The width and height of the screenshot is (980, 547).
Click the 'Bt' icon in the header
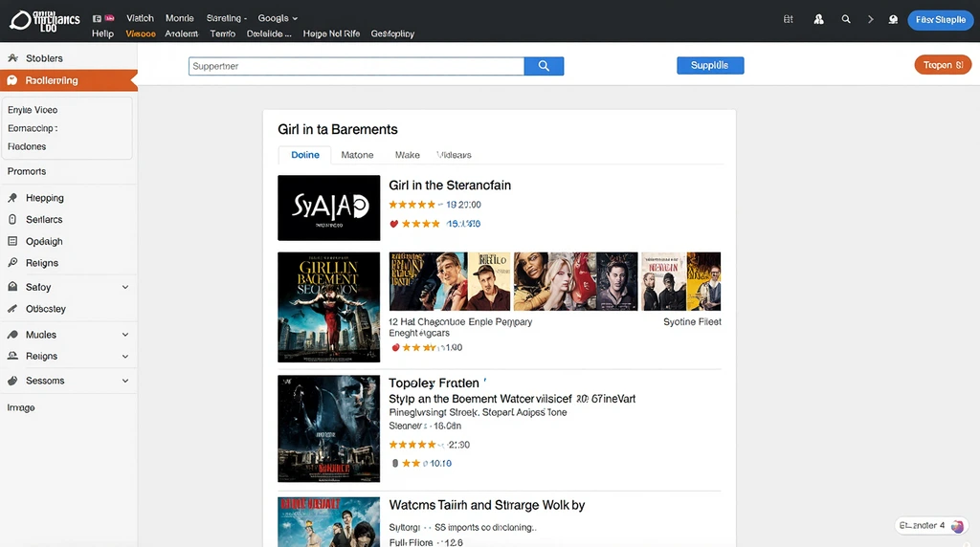789,19
